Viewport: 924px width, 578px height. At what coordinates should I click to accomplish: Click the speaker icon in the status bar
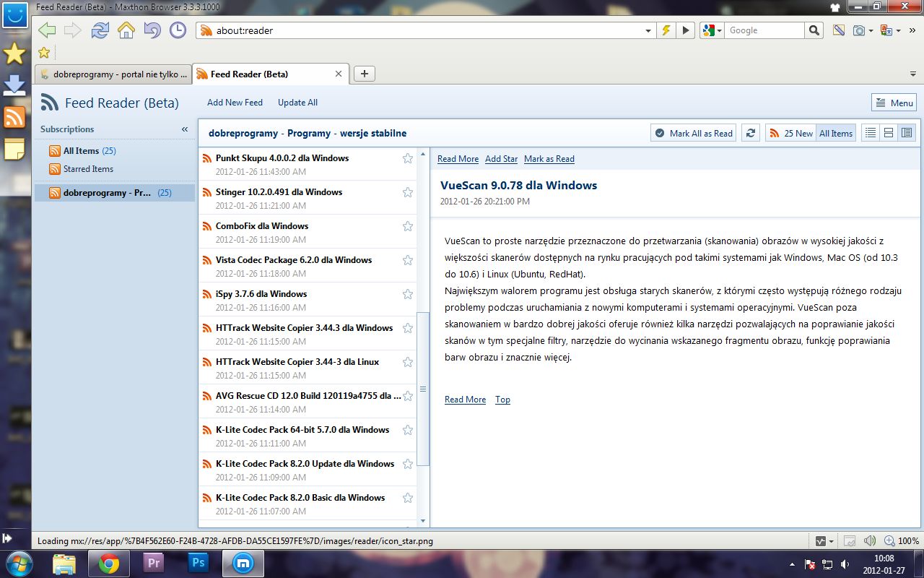point(869,540)
